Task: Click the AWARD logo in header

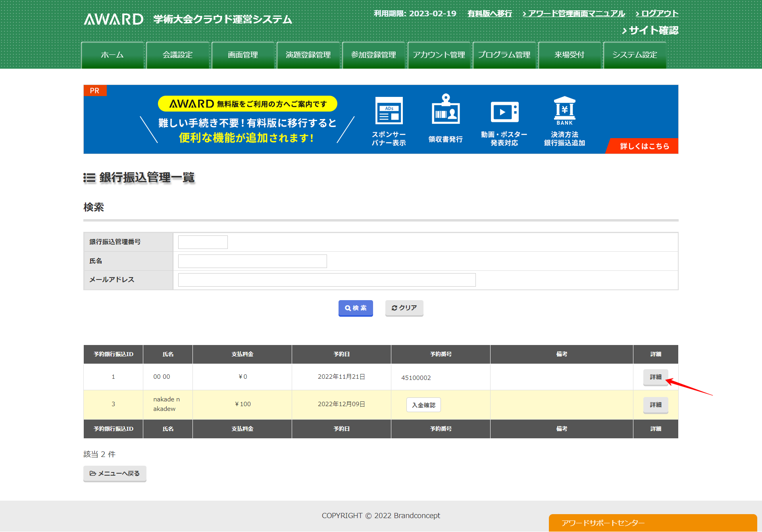Action: (114, 19)
